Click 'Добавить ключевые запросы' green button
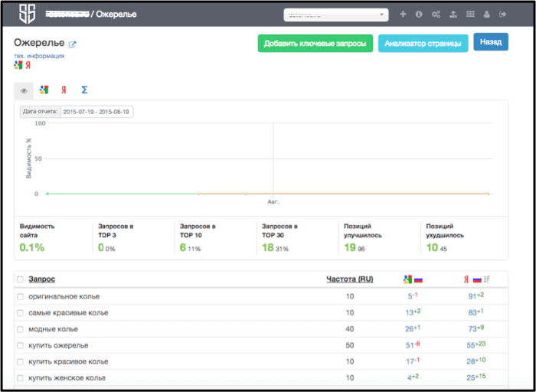This screenshot has width=536, height=392. [x=315, y=44]
